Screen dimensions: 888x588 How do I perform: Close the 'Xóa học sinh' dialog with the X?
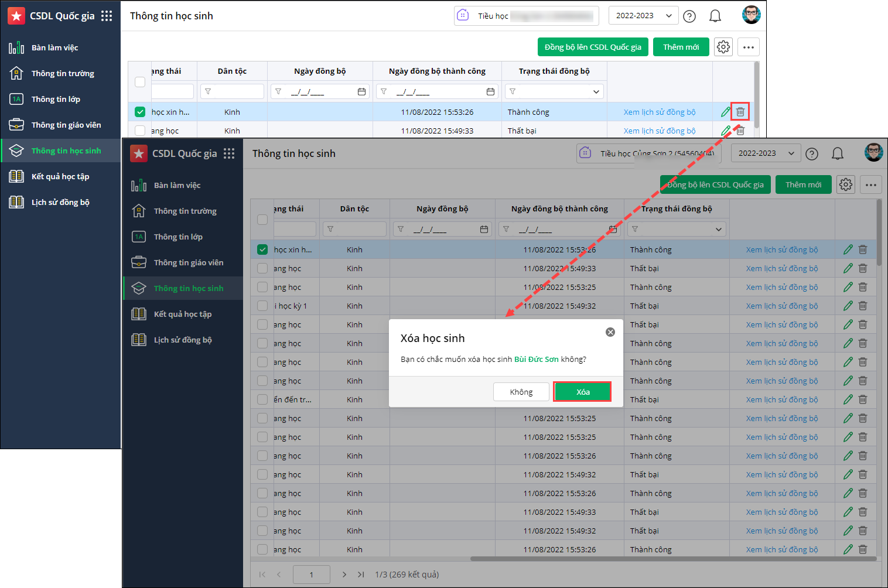coord(610,332)
